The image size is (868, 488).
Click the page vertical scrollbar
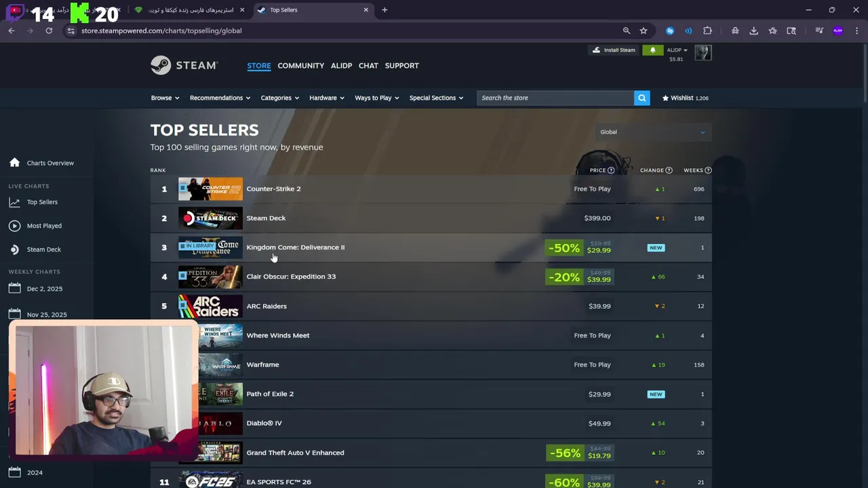point(864,75)
